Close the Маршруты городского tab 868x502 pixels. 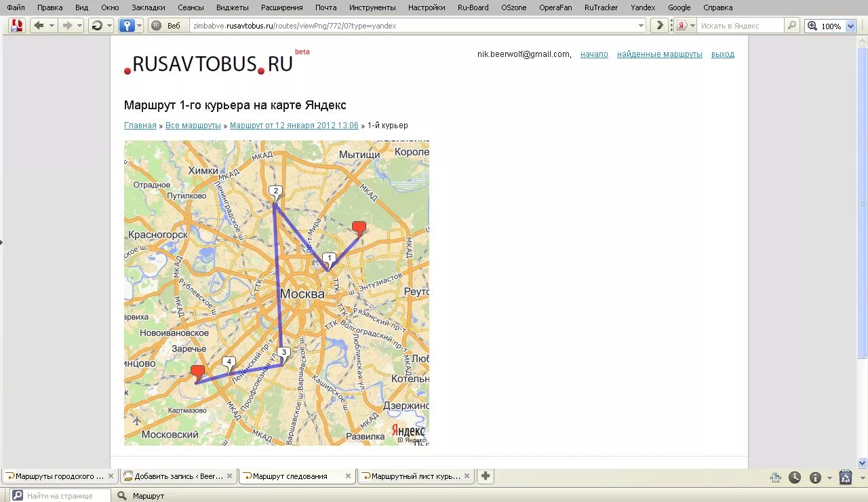pyautogui.click(x=111, y=476)
